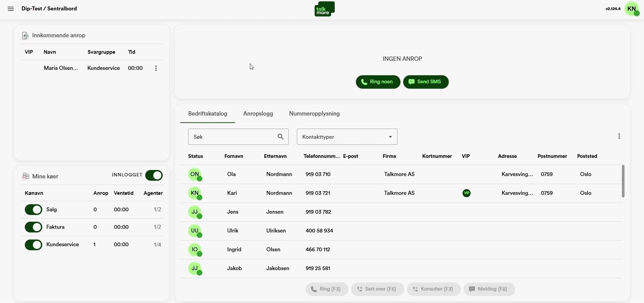This screenshot has height=303, width=644.
Task: Start search with the magnifier icon
Action: click(x=280, y=137)
